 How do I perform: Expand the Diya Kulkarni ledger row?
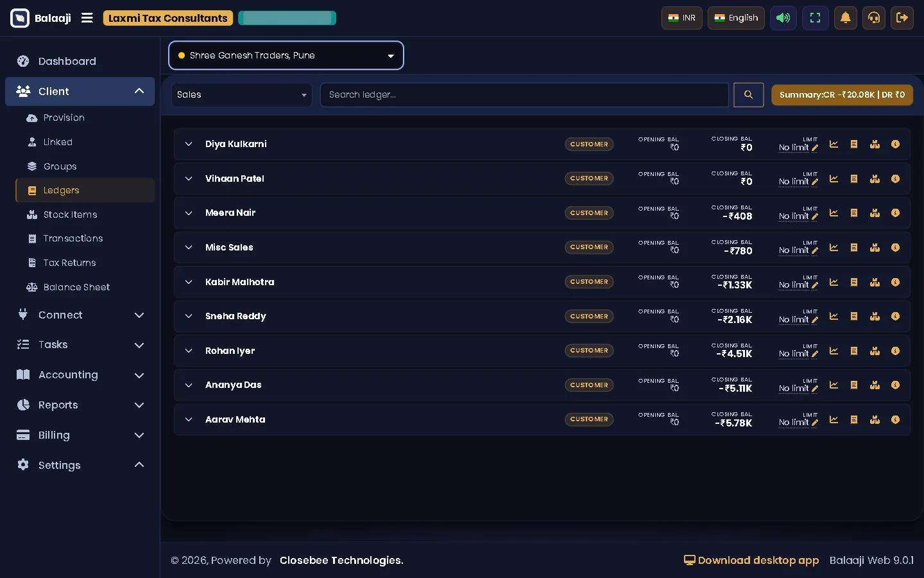pos(189,144)
